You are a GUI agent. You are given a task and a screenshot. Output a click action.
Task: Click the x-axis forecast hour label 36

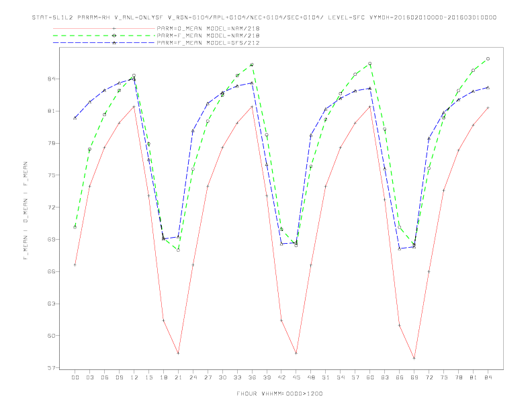click(x=252, y=377)
